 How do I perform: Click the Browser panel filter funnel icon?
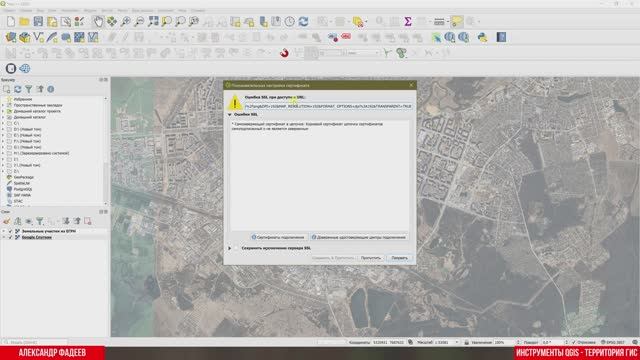pyautogui.click(x=29, y=89)
